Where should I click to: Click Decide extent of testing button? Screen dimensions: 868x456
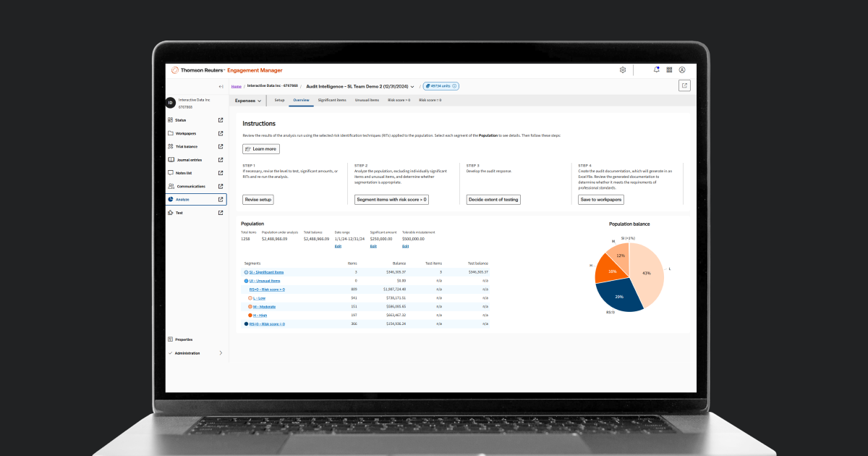[x=493, y=199]
